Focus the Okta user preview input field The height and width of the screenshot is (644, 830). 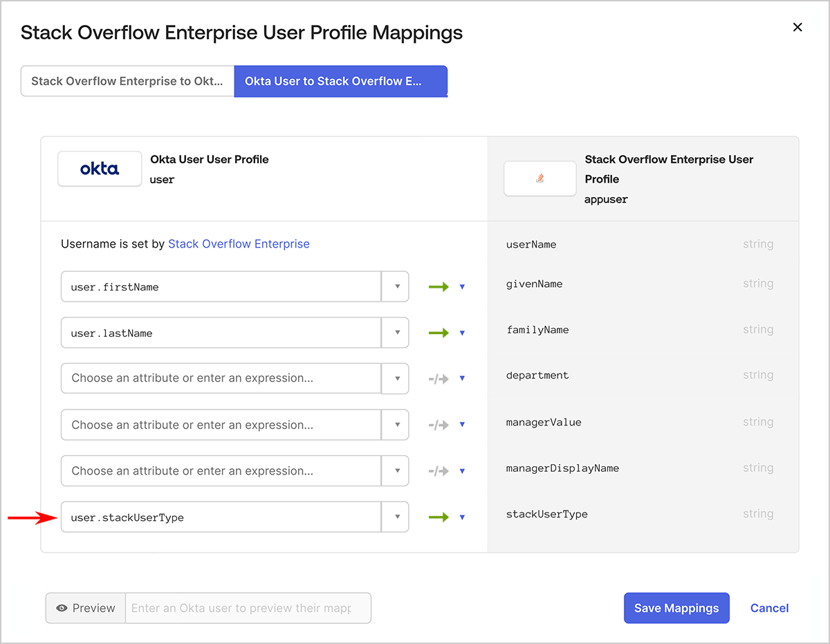coord(248,608)
